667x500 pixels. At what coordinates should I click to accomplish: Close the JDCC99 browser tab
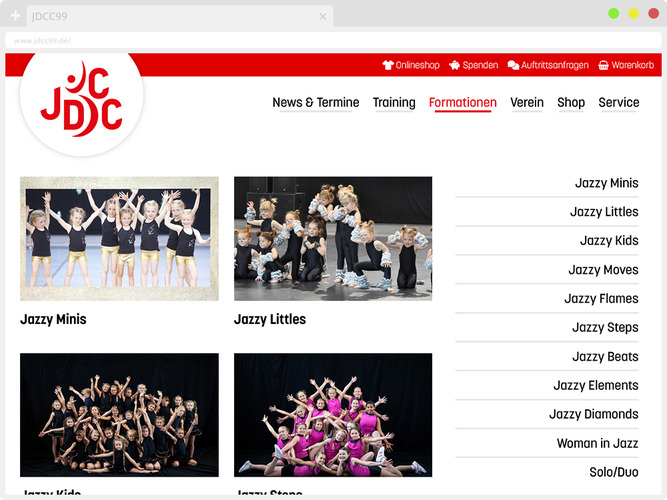(x=323, y=16)
